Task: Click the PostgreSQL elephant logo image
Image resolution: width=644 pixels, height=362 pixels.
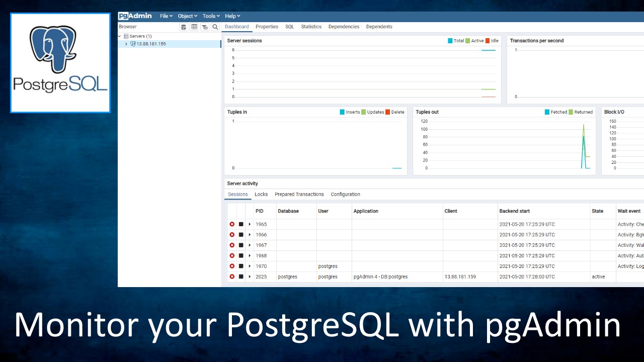Action: 60,63
